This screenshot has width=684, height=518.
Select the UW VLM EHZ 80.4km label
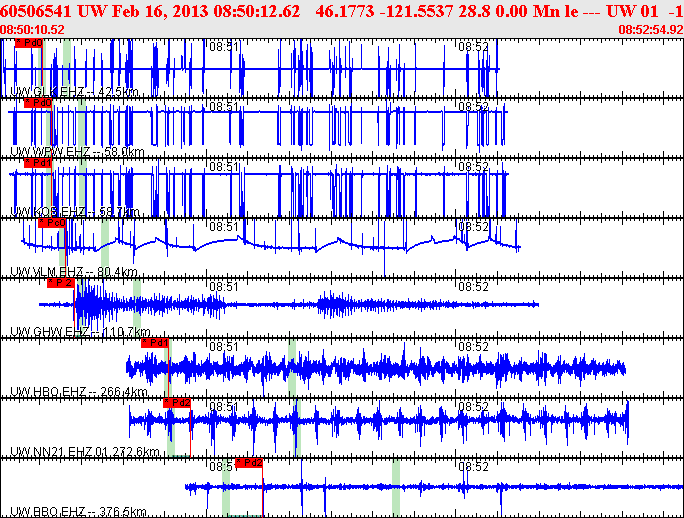pos(74,272)
